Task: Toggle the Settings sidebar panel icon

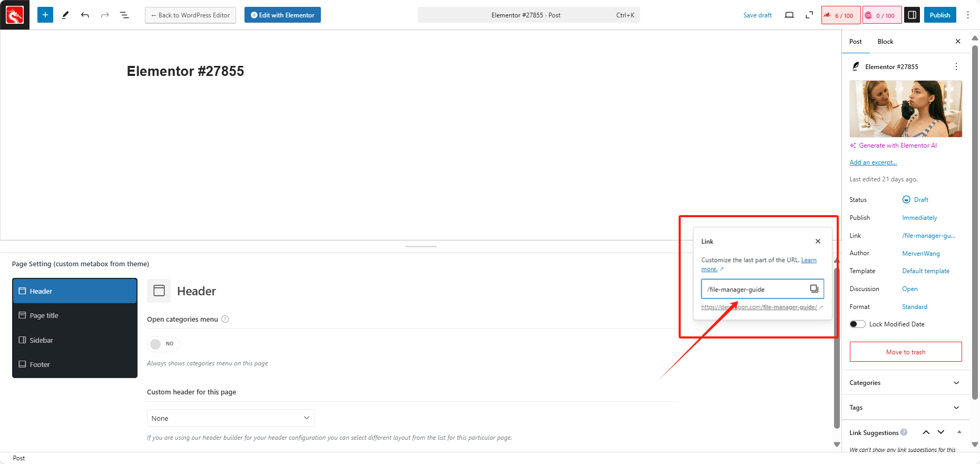Action: 912,15
